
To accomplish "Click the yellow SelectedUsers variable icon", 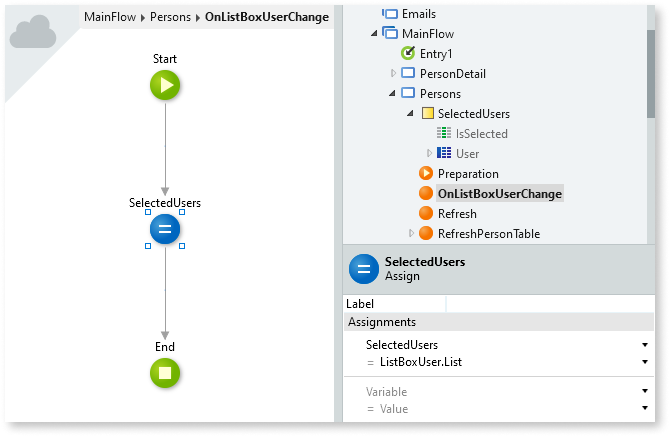I will pos(426,113).
